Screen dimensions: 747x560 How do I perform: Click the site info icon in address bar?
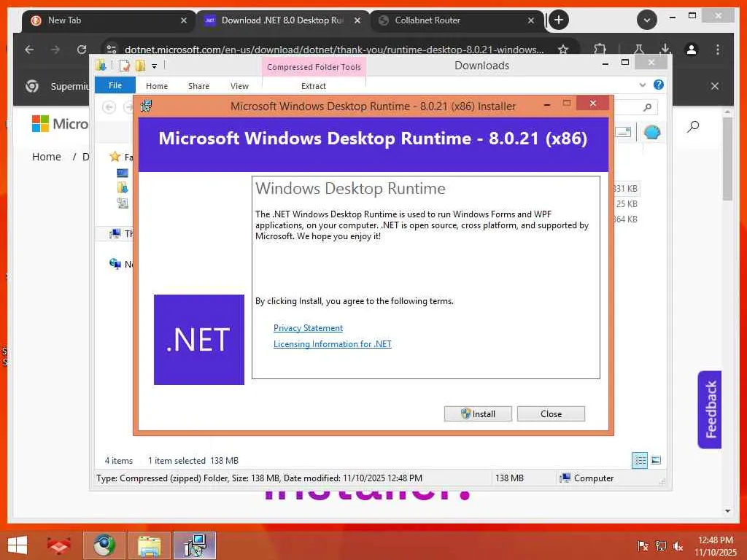click(x=112, y=50)
